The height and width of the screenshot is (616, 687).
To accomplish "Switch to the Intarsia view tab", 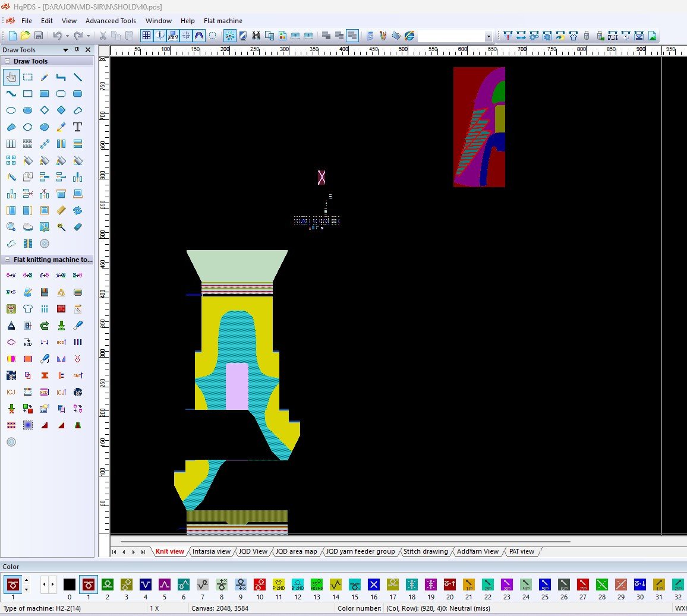I will click(x=211, y=551).
